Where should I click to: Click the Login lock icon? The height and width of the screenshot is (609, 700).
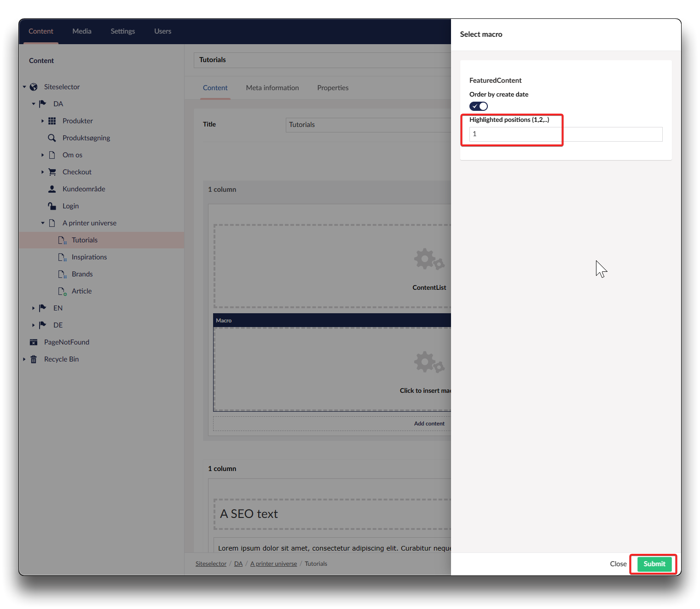pyautogui.click(x=52, y=206)
